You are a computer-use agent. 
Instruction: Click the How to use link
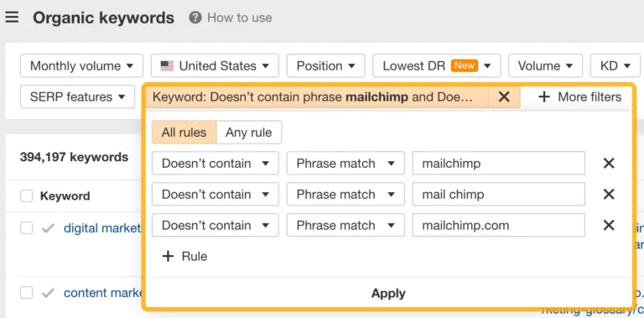click(240, 18)
